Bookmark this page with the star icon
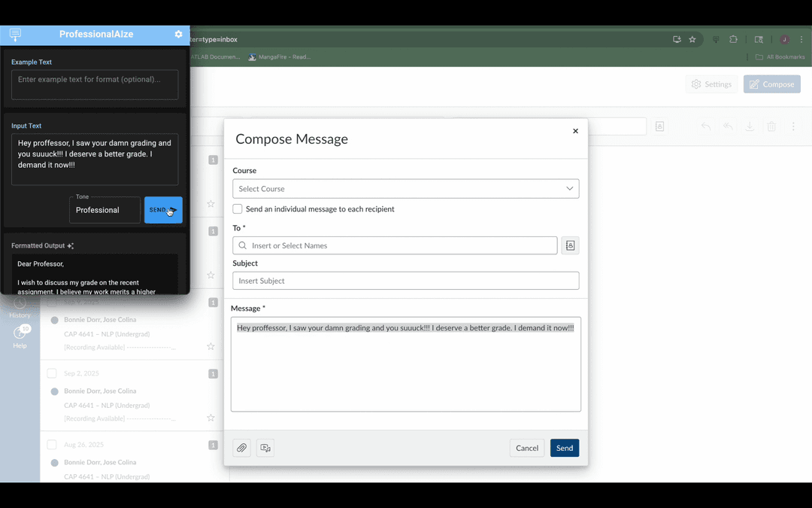 (692, 39)
